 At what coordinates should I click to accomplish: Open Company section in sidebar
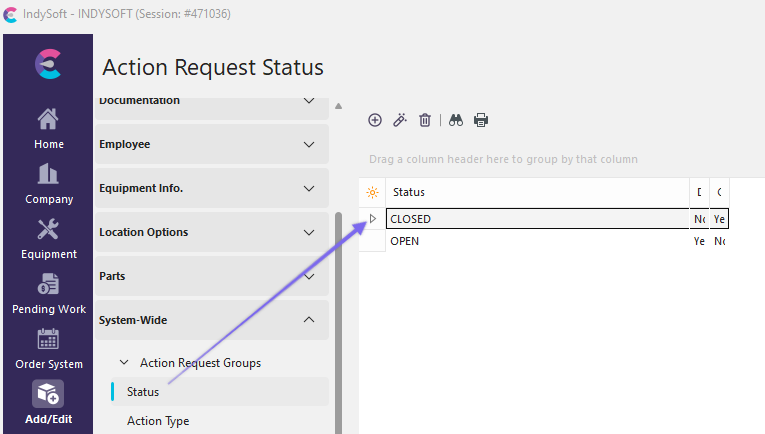pyautogui.click(x=48, y=184)
